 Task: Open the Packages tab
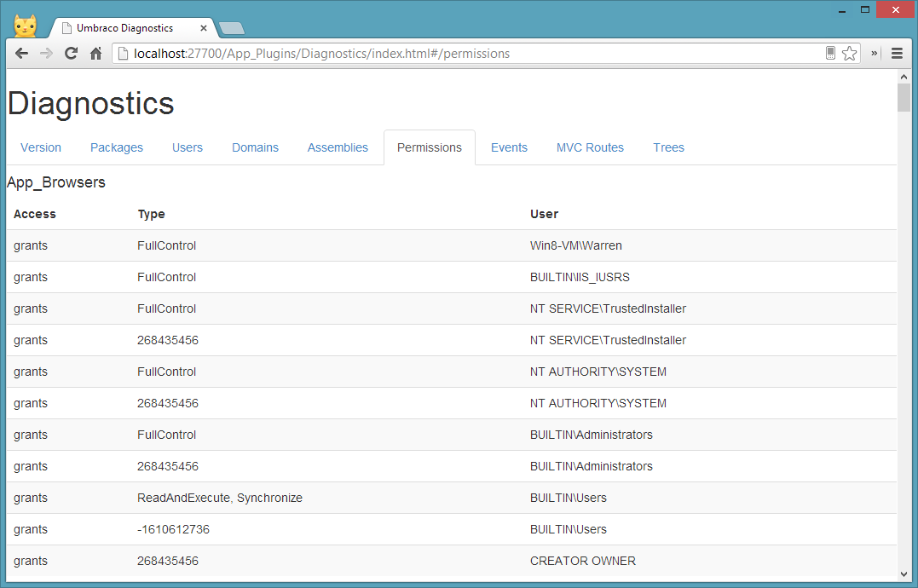(117, 147)
